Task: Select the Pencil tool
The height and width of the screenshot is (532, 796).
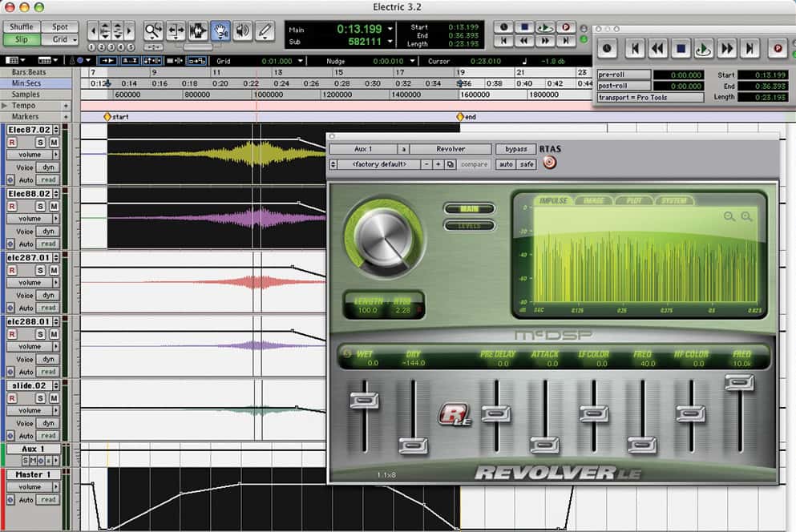Action: coord(265,31)
